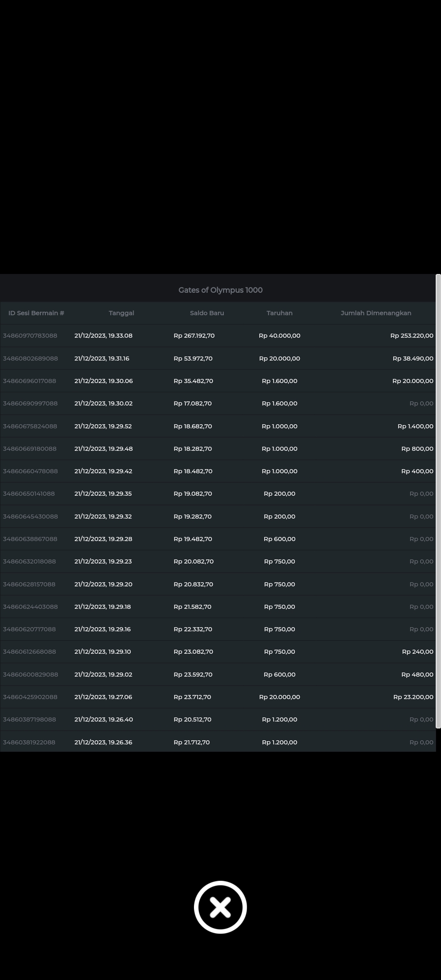The image size is (441, 980).
Task: Click the Tanggal column header
Action: 121,313
